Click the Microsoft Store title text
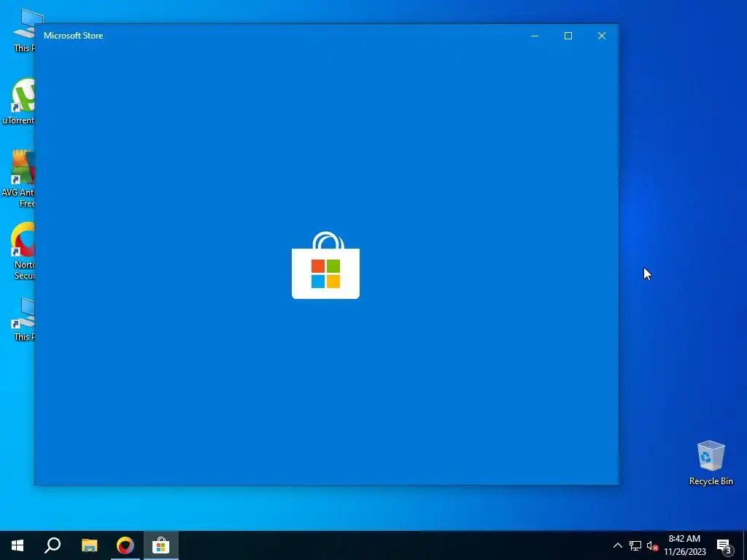The width and height of the screenshot is (747, 560). point(74,36)
